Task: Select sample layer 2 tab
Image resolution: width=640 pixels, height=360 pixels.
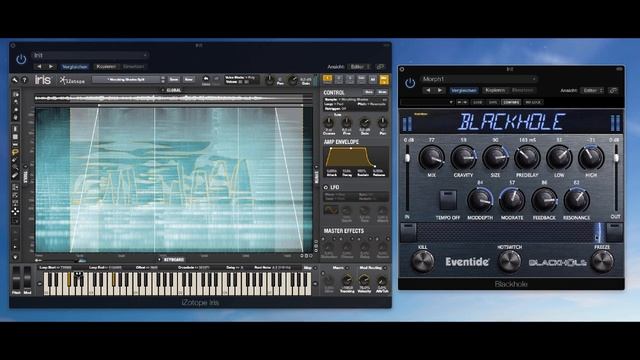Action: pos(338,79)
